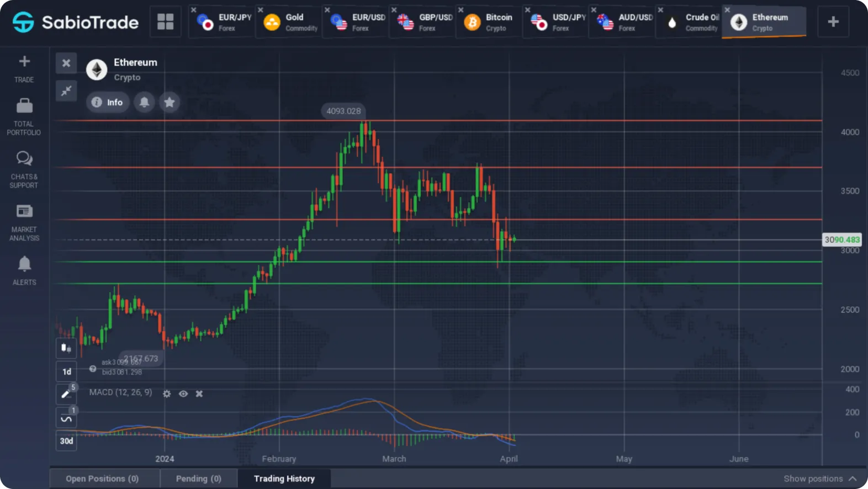
Task: Open Total Portfolio briefcase icon
Action: click(24, 105)
